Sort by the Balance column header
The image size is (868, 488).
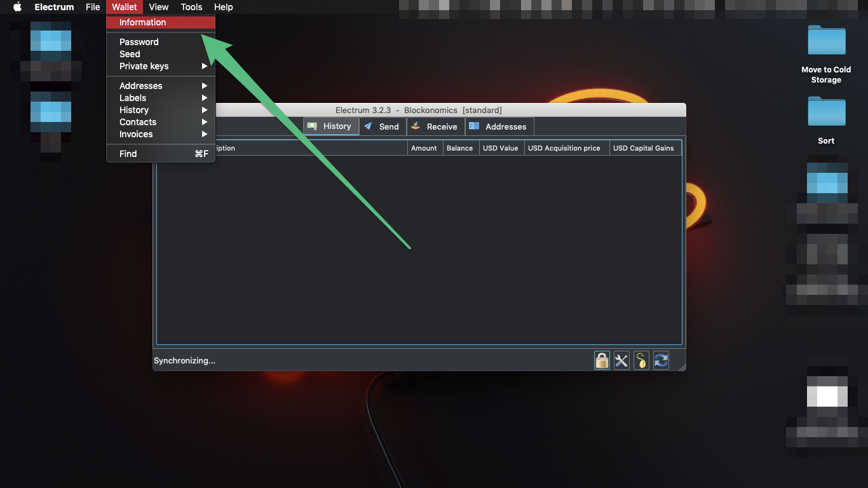[461, 148]
